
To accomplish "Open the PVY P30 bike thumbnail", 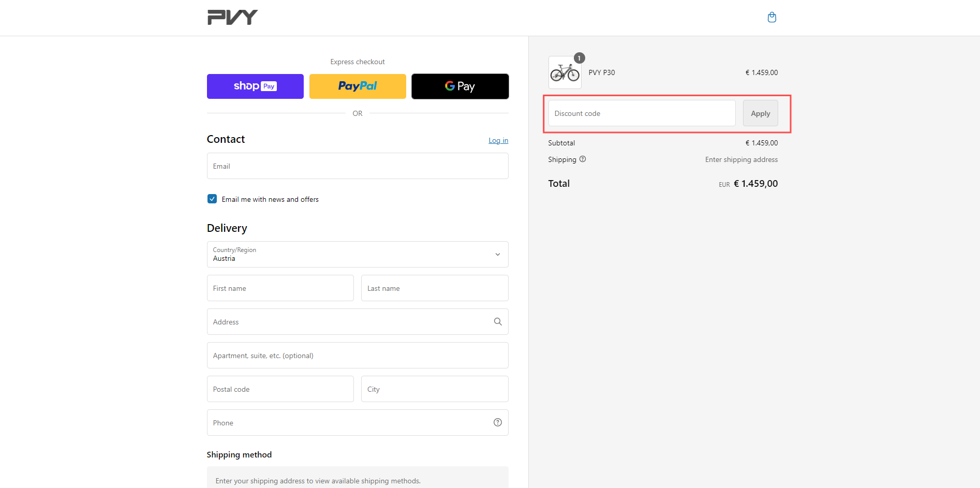I will coord(565,72).
